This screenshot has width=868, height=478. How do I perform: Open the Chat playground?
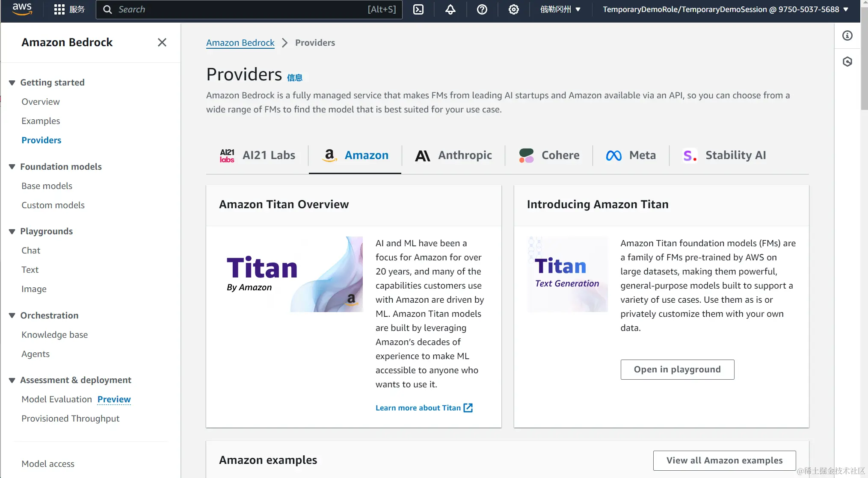[31, 251]
